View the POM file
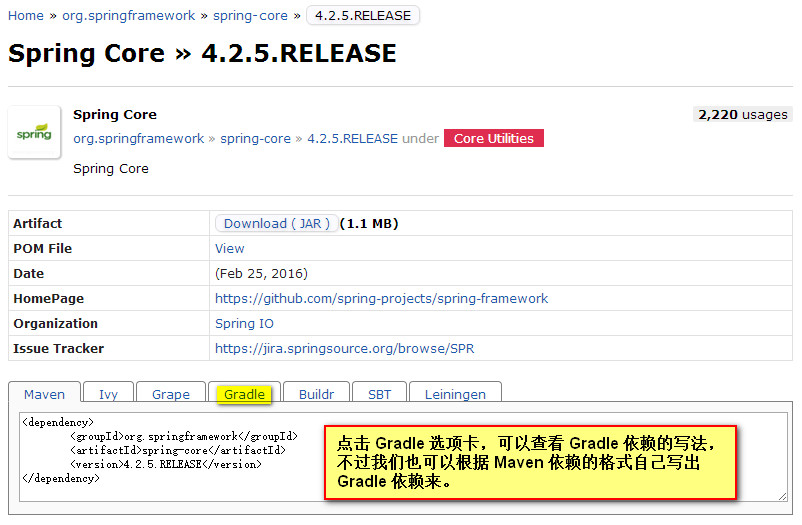 click(x=230, y=248)
